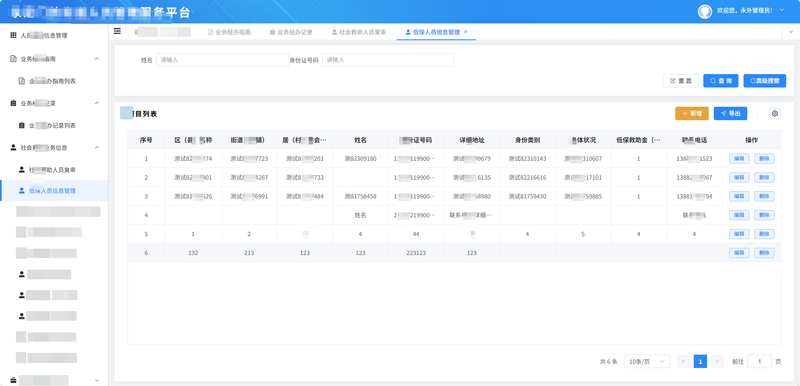
Task: Switch to the 社会救助人员复审 tab
Action: (359, 32)
